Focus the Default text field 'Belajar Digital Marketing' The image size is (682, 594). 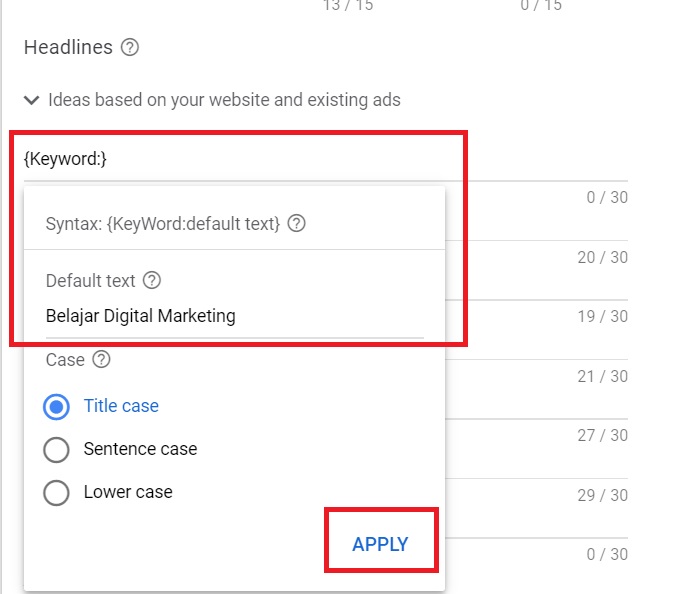234,316
